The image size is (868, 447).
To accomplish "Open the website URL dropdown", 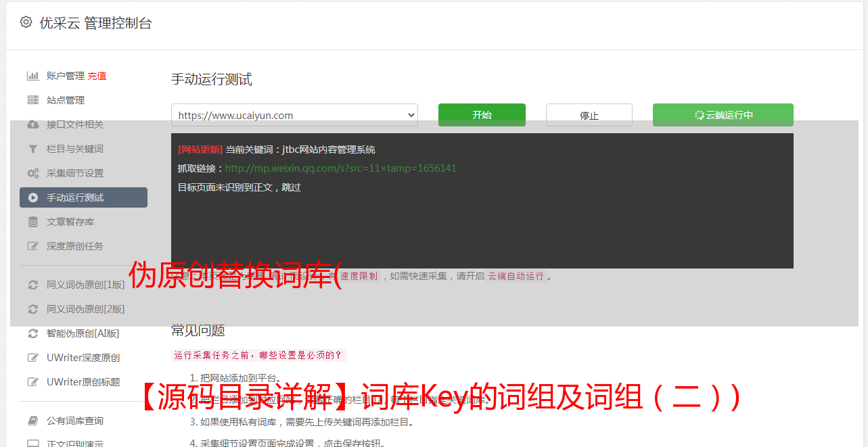I will coord(294,115).
